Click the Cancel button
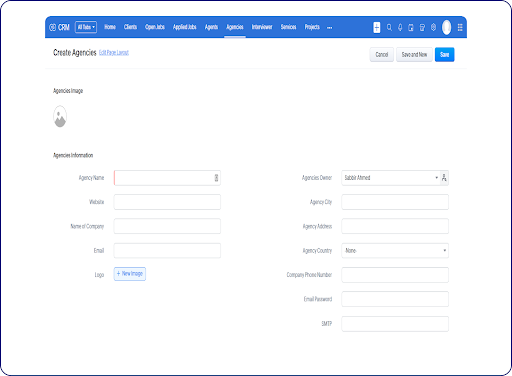This screenshot has height=376, width=512. [x=382, y=54]
